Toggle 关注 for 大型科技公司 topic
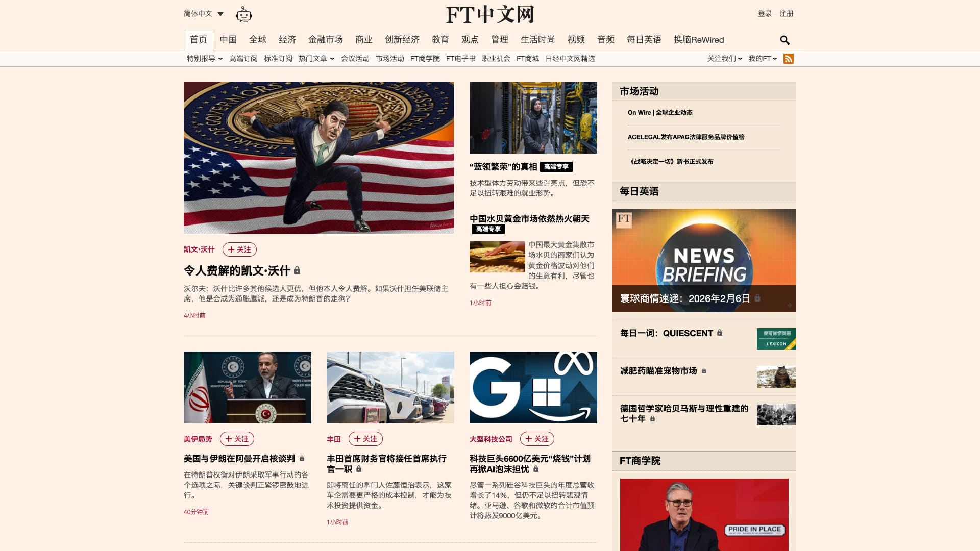Viewport: 980px width, 551px height. pyautogui.click(x=537, y=439)
